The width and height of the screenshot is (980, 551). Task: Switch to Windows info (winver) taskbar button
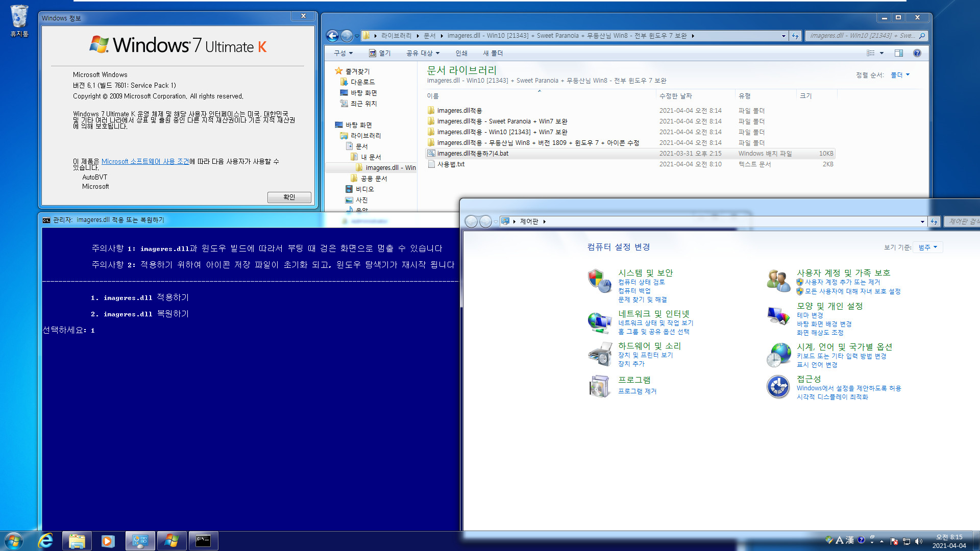pyautogui.click(x=171, y=541)
